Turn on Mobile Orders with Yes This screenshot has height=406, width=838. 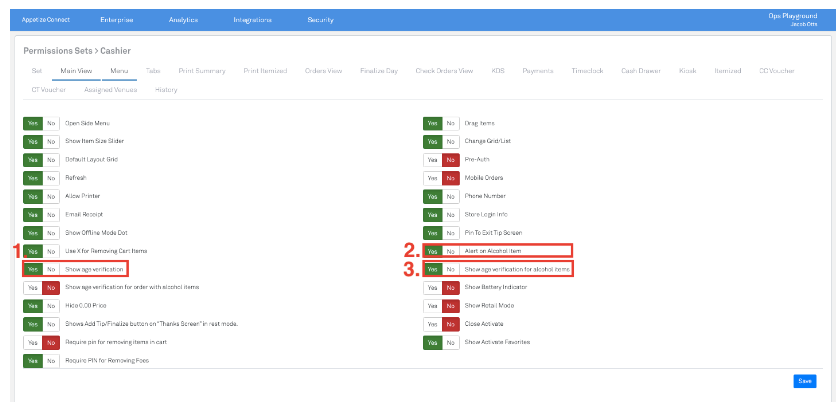click(x=432, y=178)
